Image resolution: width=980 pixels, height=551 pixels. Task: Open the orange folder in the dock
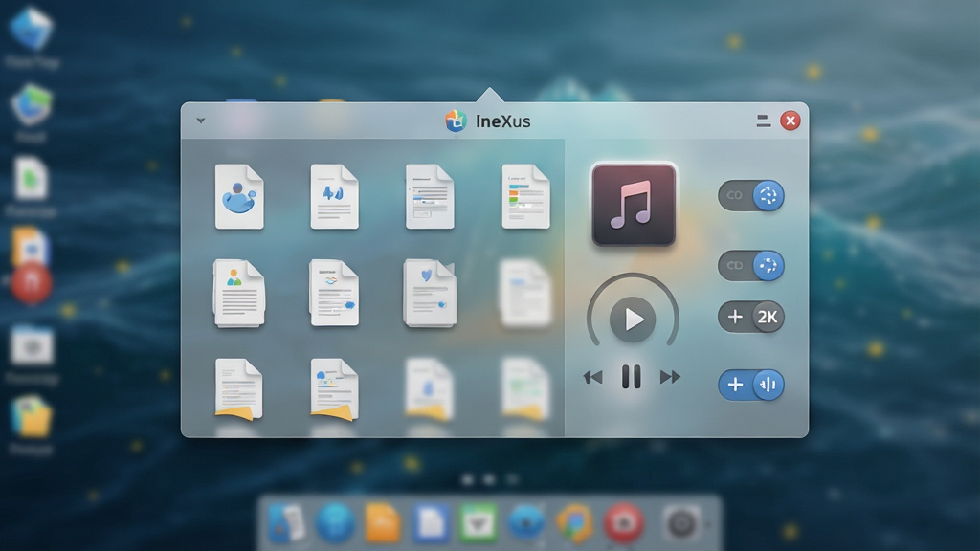(x=383, y=522)
